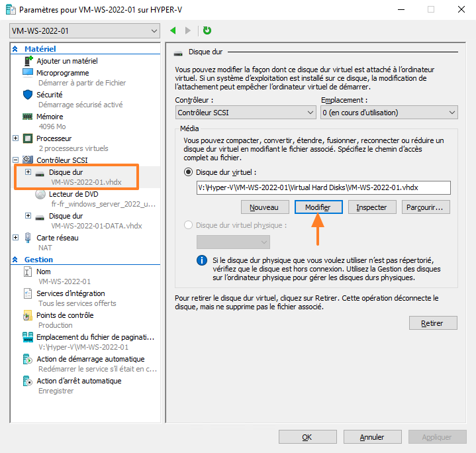The height and width of the screenshot is (453, 476).
Task: Click the Action d'arrêt automatique icon
Action: pyautogui.click(x=28, y=381)
